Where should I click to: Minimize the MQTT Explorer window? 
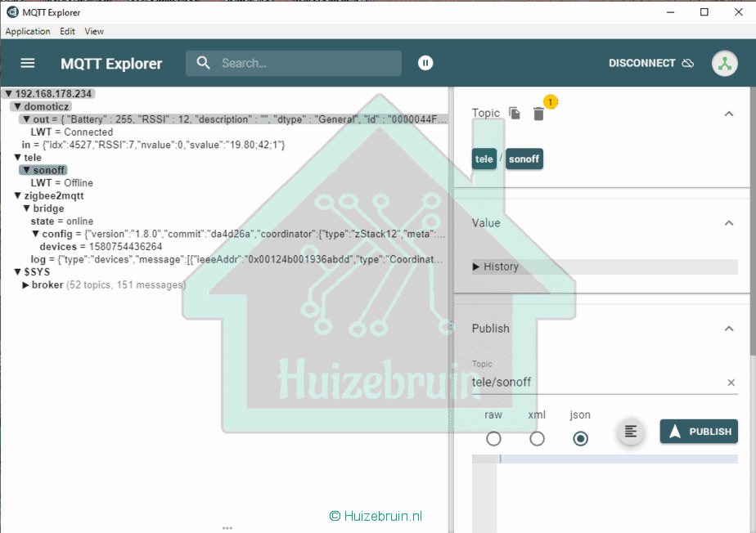[670, 12]
